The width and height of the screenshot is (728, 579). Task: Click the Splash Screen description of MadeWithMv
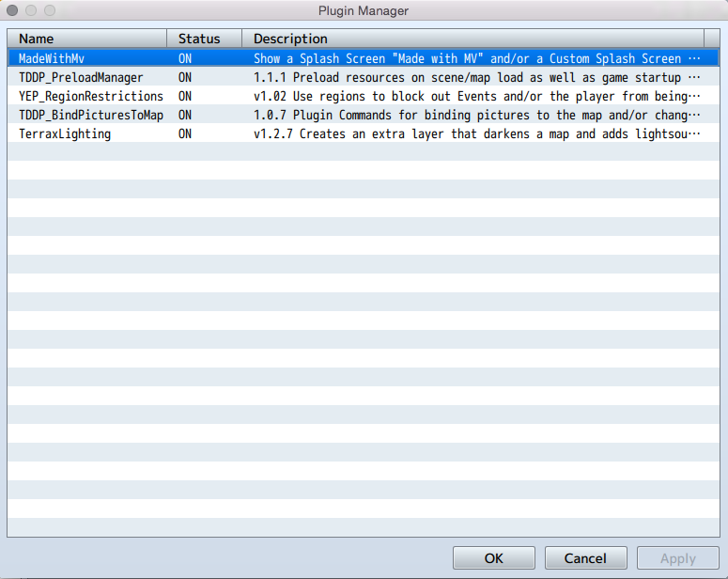[x=476, y=58]
